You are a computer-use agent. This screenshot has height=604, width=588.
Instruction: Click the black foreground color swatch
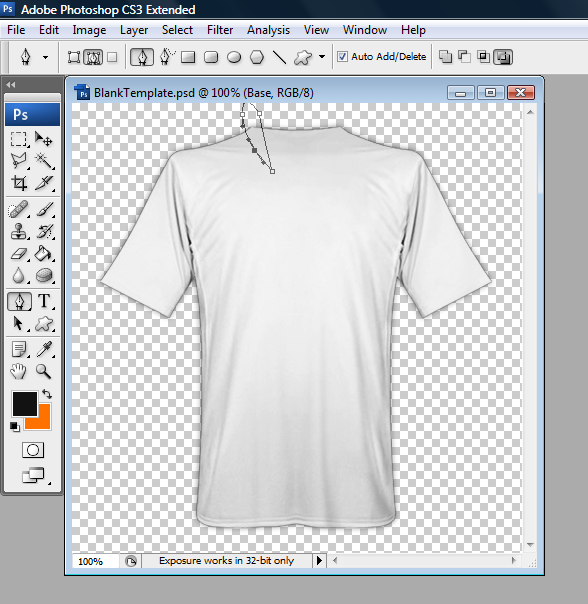[x=25, y=403]
